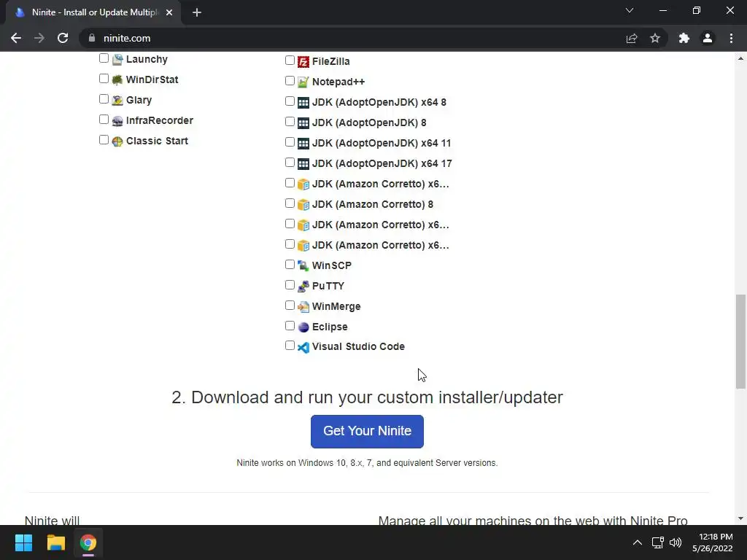Check the WinSCP checkbox
Image resolution: width=747 pixels, height=560 pixels.
coord(290,264)
